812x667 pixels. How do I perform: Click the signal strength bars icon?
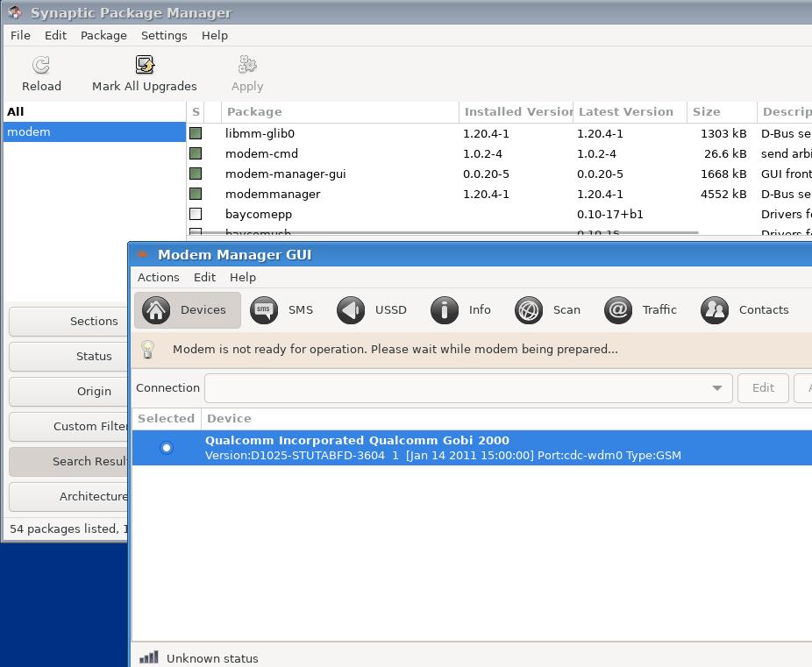pyautogui.click(x=148, y=657)
